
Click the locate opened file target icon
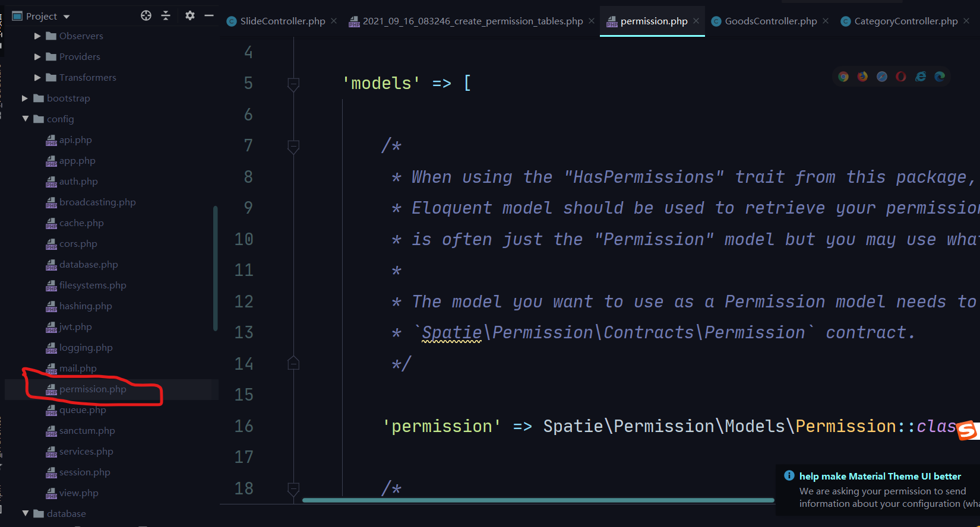146,16
